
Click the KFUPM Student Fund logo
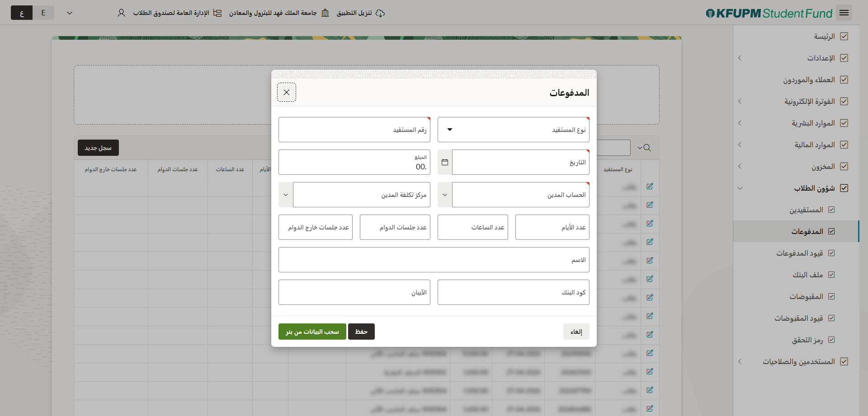[x=769, y=14]
